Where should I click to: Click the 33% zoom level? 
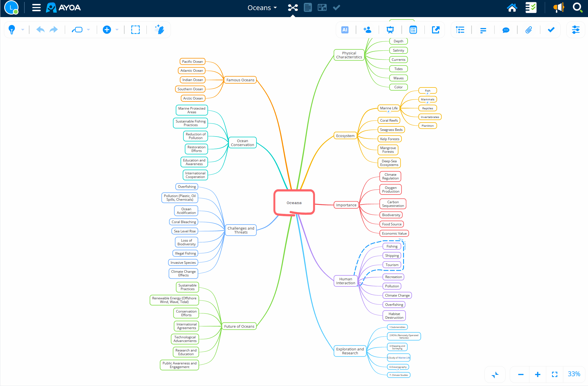tap(574, 374)
